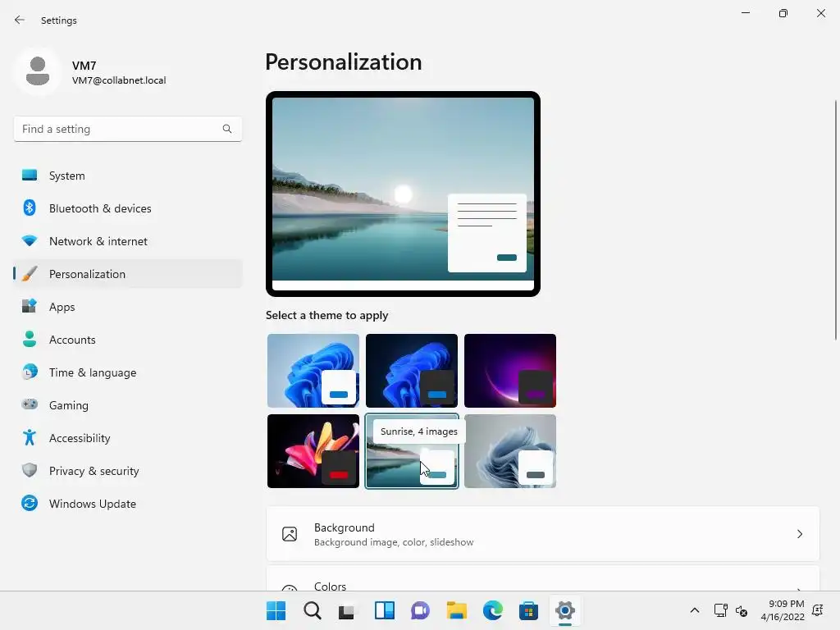Apply the colorful Captured Motion theme
The height and width of the screenshot is (630, 840).
313,451
